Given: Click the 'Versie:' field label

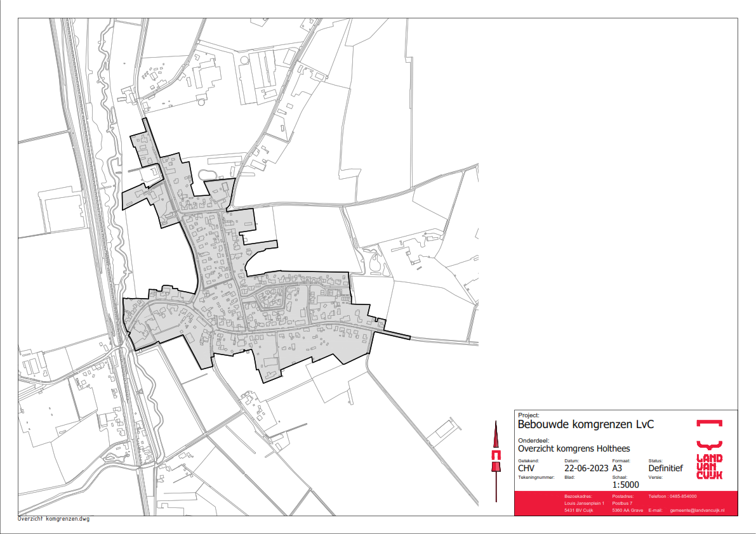Looking at the screenshot, I should point(655,476).
